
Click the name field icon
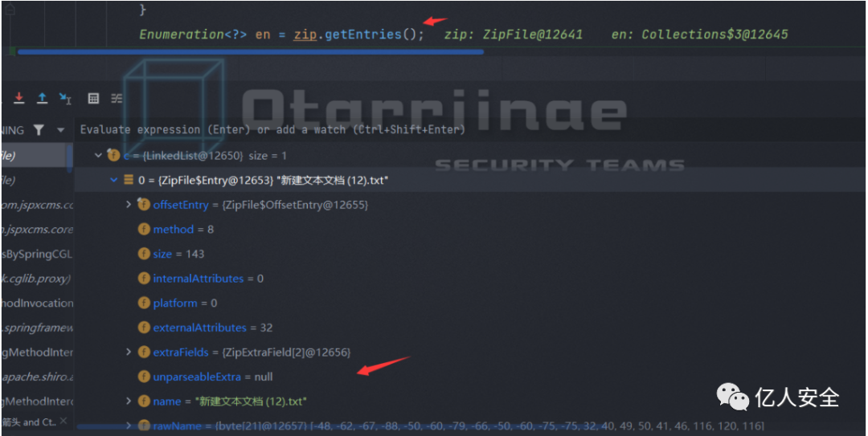coord(144,401)
